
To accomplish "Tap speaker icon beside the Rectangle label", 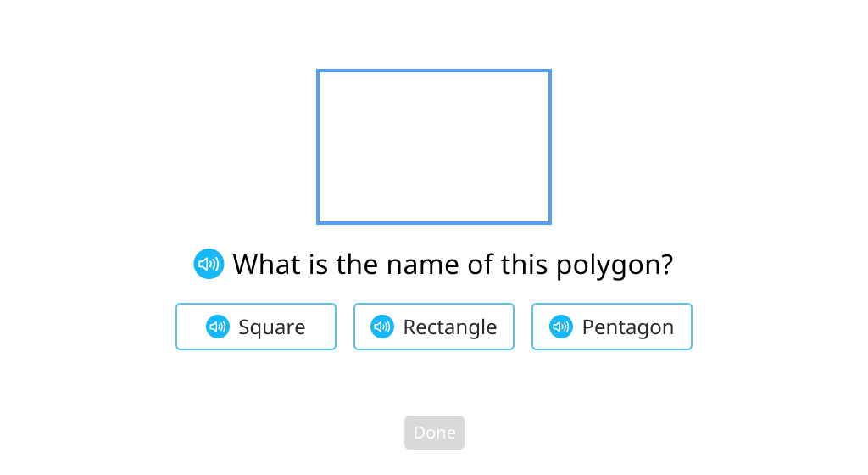I will click(382, 327).
